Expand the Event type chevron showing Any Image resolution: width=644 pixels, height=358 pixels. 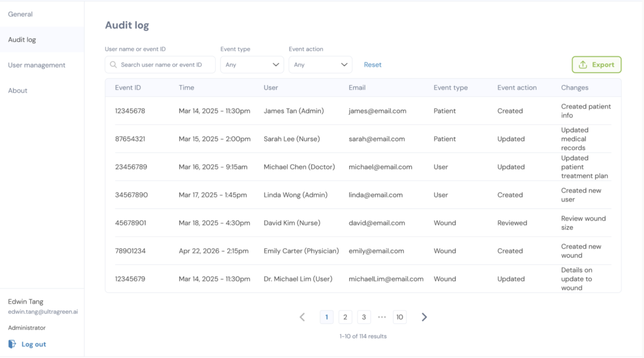[x=275, y=65]
